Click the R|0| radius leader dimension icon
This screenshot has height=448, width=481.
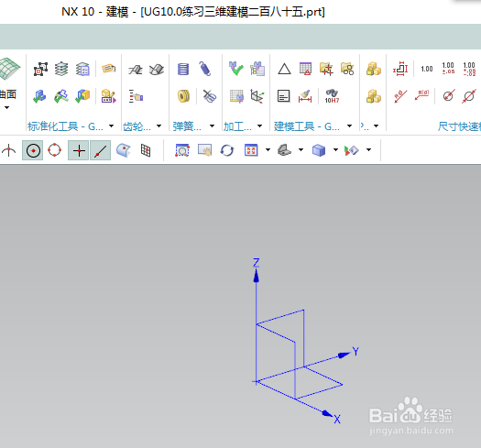(x=422, y=95)
